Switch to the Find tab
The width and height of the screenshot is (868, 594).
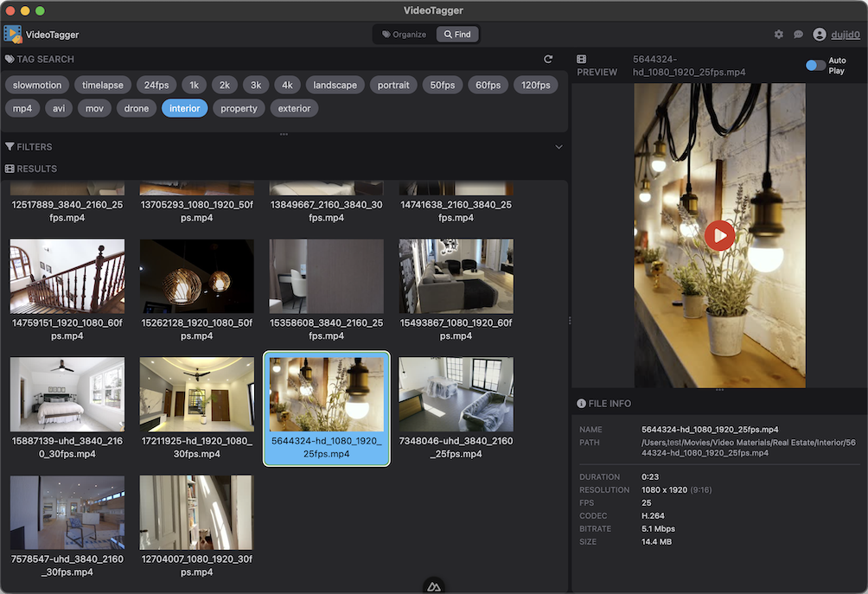(x=456, y=34)
